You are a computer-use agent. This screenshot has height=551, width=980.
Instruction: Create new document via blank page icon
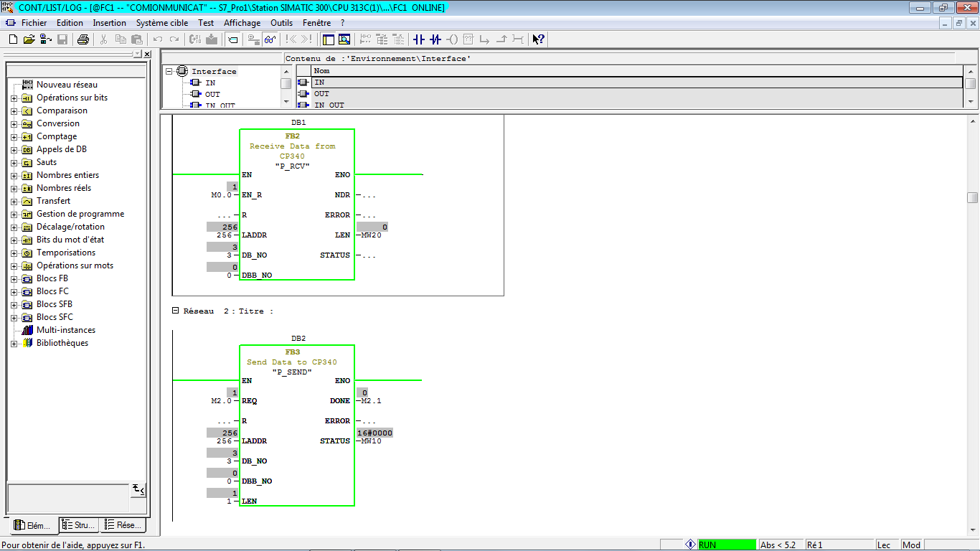(x=13, y=39)
